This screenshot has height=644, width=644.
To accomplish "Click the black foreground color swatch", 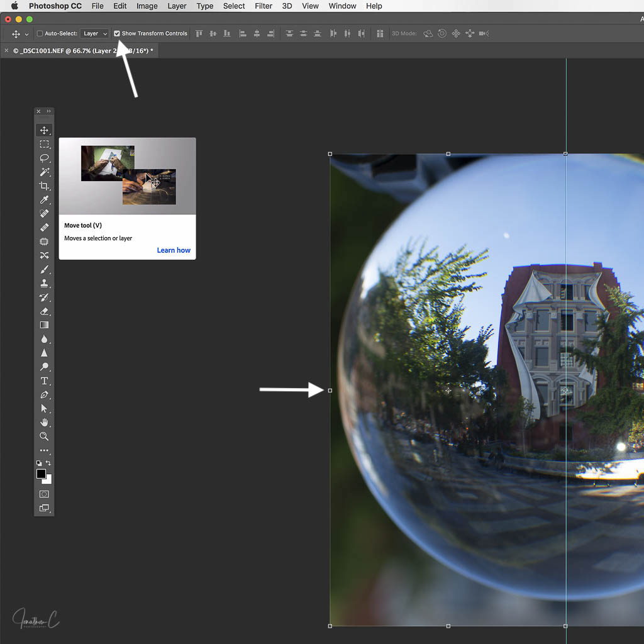I will 41,474.
